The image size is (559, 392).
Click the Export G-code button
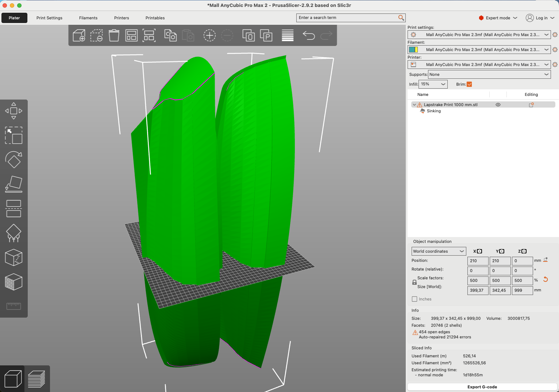(x=482, y=387)
